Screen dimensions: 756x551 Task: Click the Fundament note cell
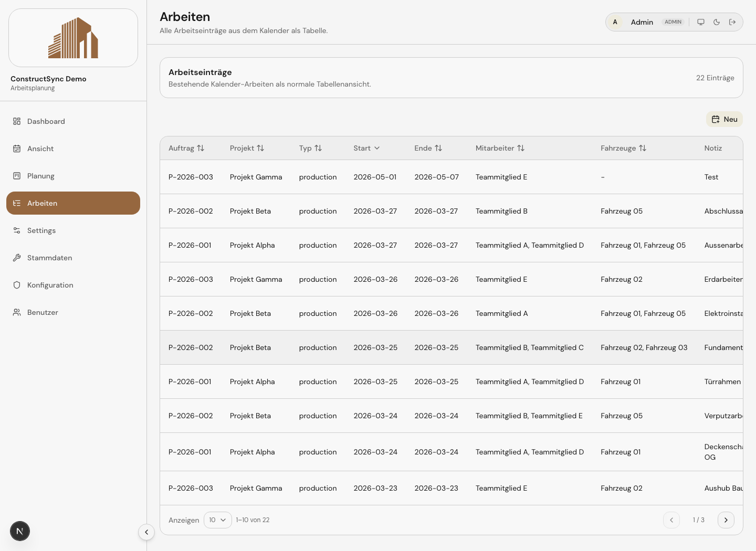(x=723, y=347)
